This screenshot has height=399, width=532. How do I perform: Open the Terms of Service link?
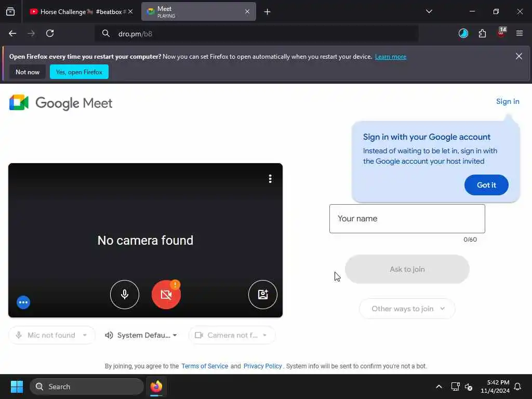[205, 366]
